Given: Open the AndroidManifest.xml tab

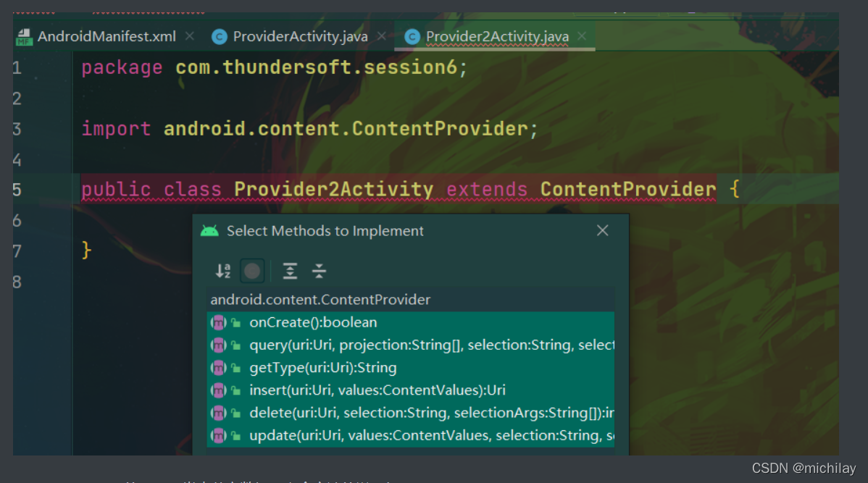Looking at the screenshot, I should point(107,36).
